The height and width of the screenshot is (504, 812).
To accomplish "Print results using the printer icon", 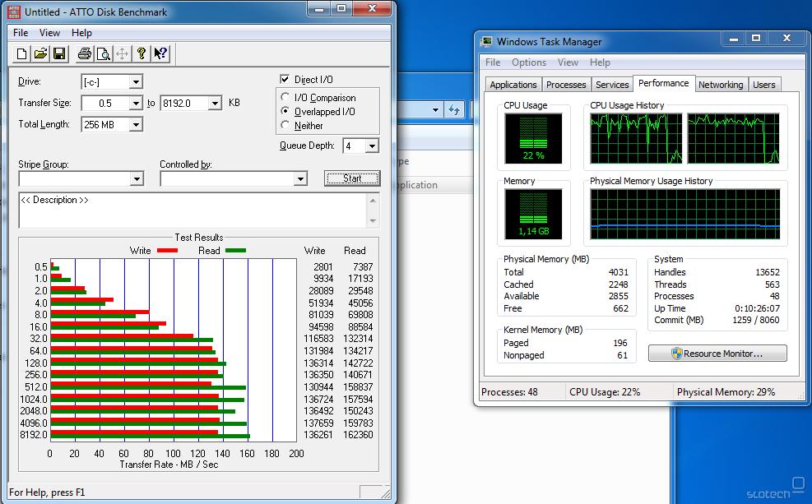I will pyautogui.click(x=85, y=53).
